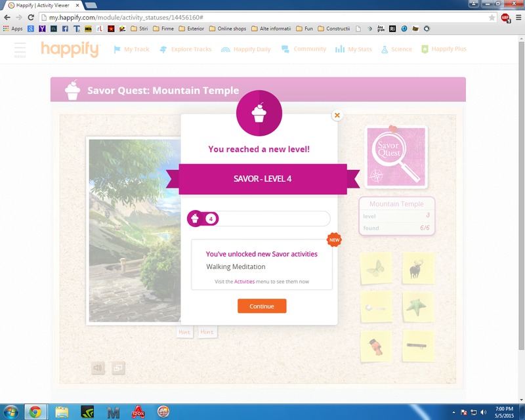Reload the page
Screen dimensions: 525x420
coord(31,18)
